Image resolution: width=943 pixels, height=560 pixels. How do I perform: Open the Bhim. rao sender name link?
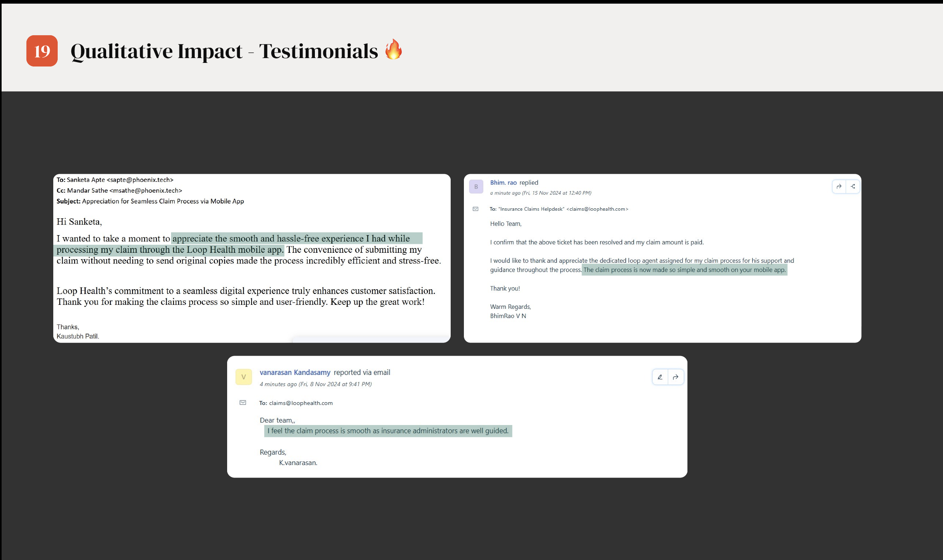[x=503, y=183]
